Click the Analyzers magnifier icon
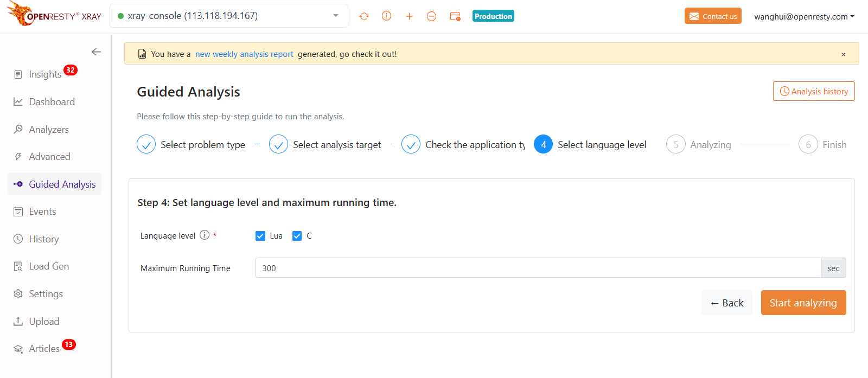The width and height of the screenshot is (868, 378). click(18, 129)
